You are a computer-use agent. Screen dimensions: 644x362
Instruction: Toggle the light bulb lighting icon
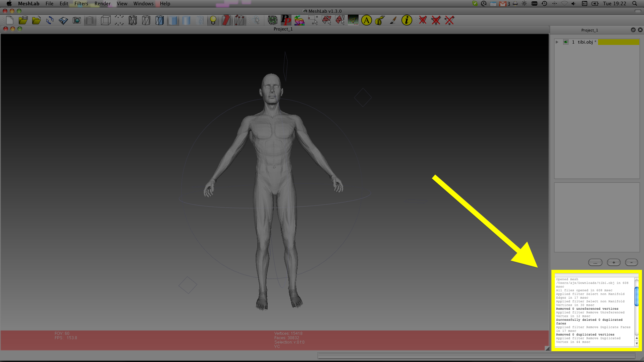(213, 20)
